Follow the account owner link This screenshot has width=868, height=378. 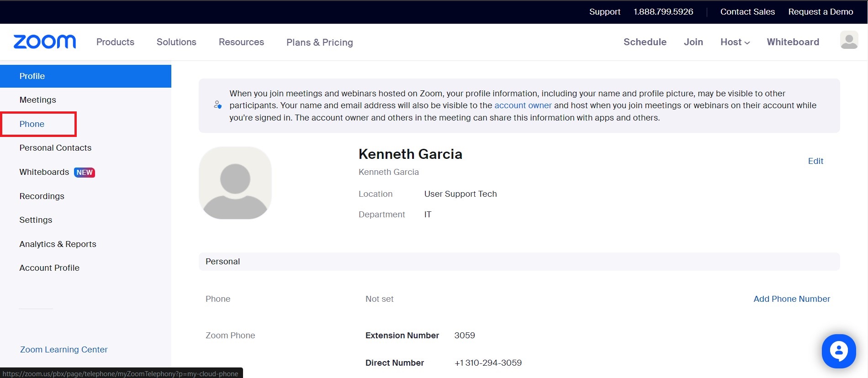click(523, 105)
